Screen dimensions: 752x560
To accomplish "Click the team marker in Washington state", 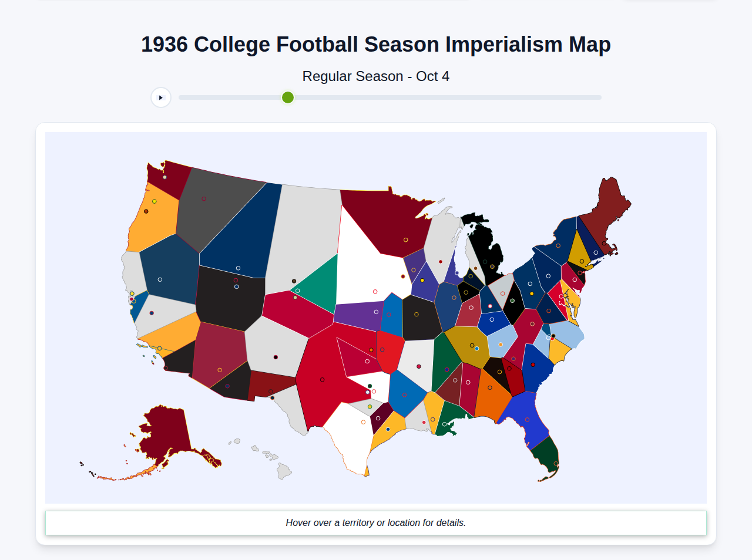I will pos(164,177).
